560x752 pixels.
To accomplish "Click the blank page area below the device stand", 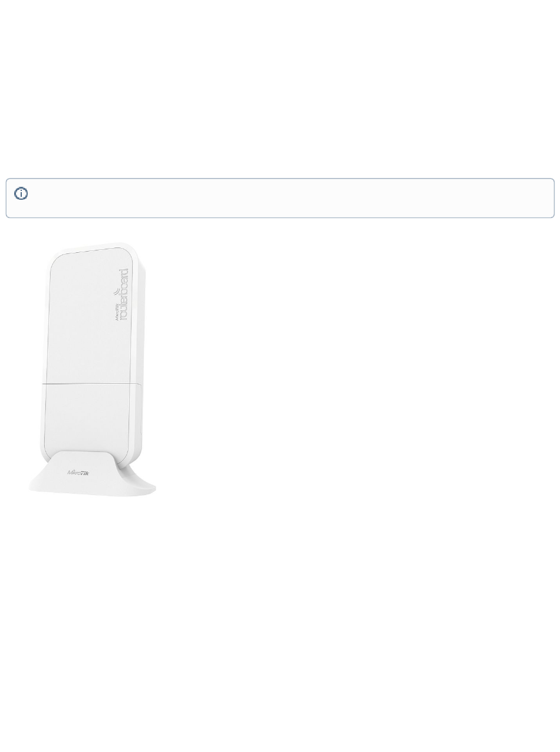I will (x=280, y=619).
